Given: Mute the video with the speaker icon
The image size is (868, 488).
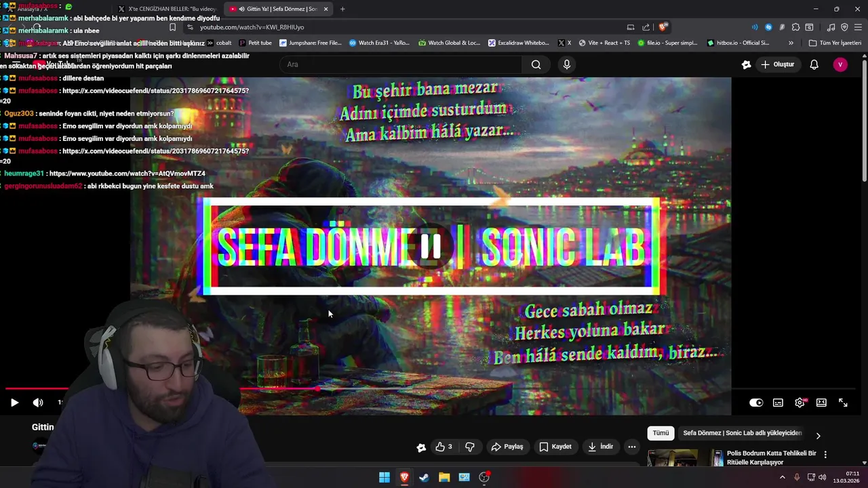Looking at the screenshot, I should point(38,403).
